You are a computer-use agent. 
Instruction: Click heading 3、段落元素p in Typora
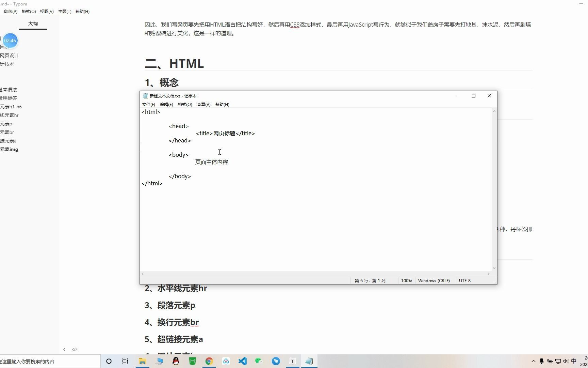(x=170, y=305)
